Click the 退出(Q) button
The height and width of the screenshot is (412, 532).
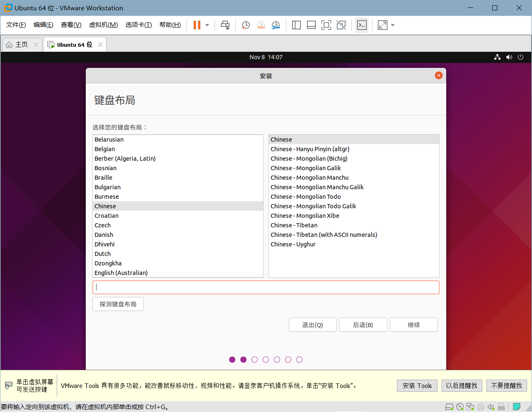coord(312,325)
